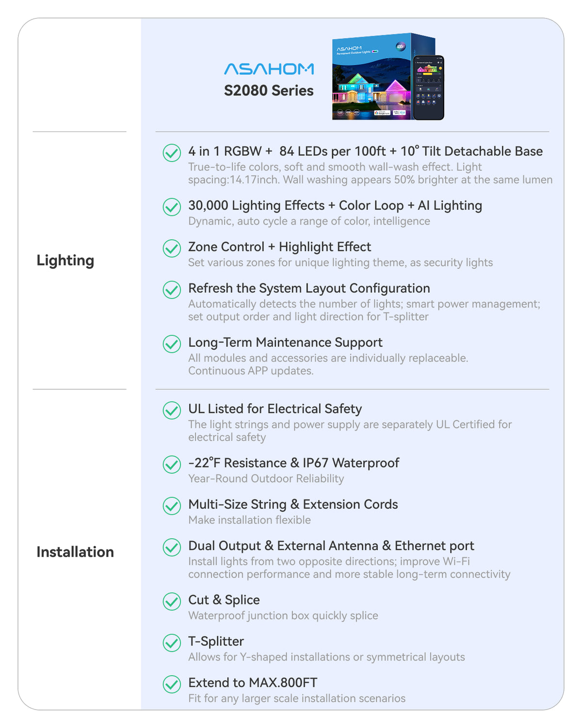Click checkmark for Long-Term Maintenance Support

[x=172, y=344]
